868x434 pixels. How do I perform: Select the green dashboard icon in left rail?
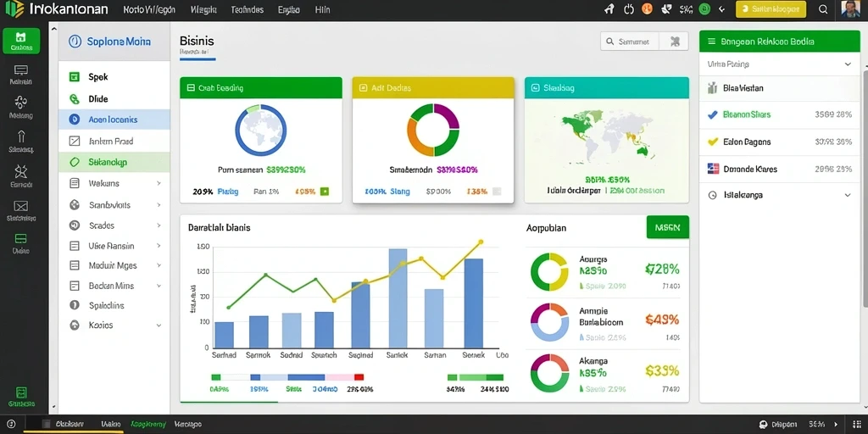coord(21,41)
